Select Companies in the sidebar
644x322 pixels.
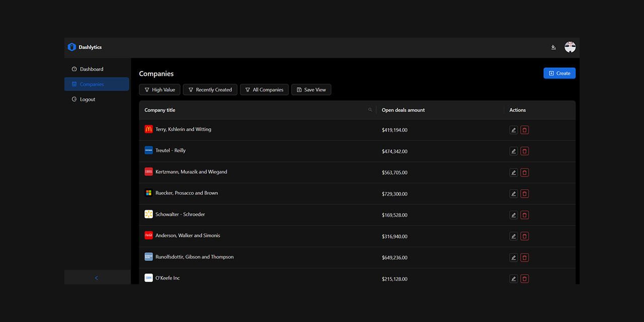pyautogui.click(x=97, y=84)
